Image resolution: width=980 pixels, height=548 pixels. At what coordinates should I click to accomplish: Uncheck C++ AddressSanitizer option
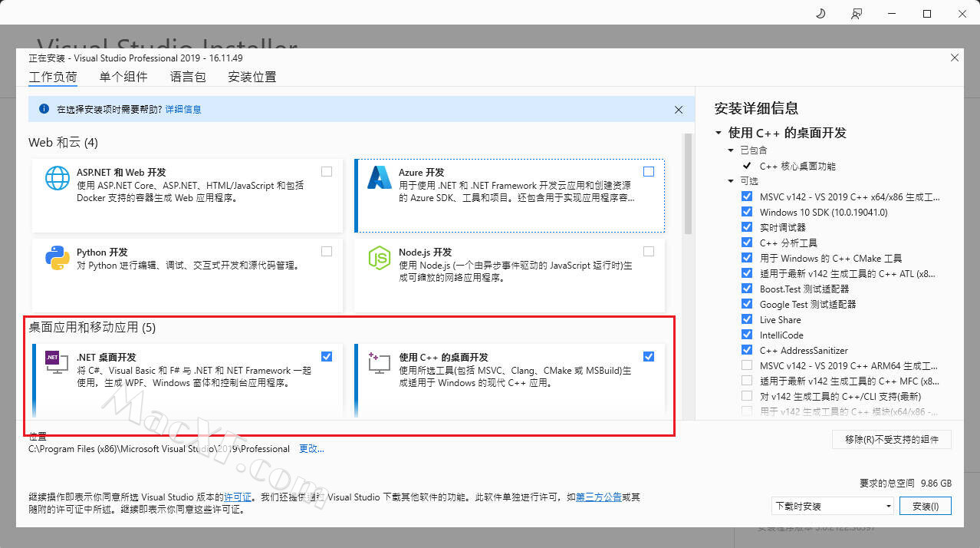(747, 350)
